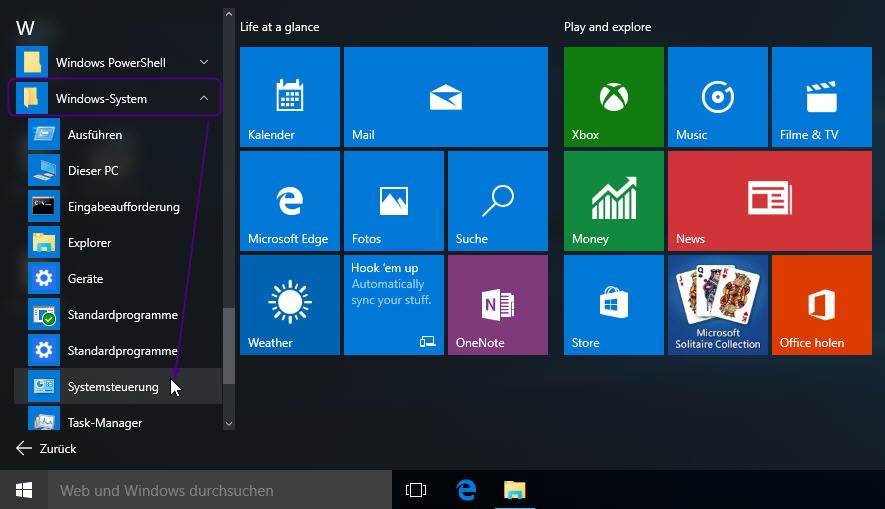Launch Eingabeaufforderung
The height and width of the screenshot is (509, 885).
(x=117, y=207)
